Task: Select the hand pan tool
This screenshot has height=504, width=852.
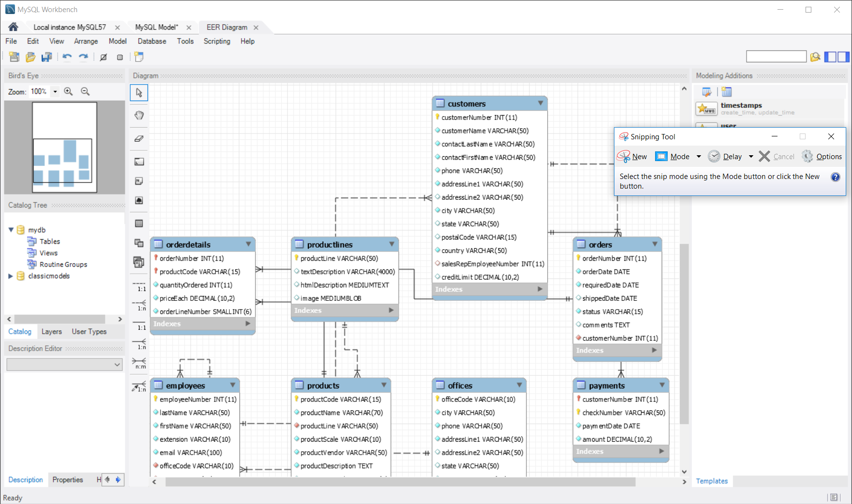Action: coord(139,115)
